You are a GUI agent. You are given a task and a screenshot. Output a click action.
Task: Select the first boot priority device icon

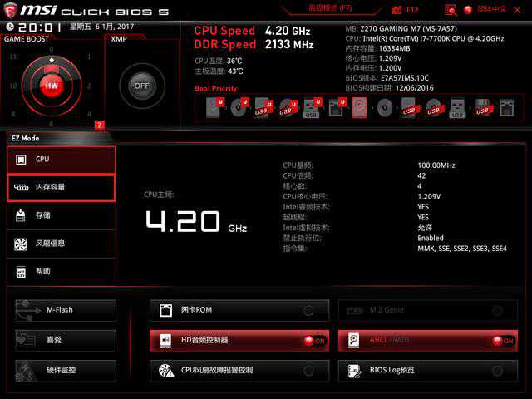[212, 106]
